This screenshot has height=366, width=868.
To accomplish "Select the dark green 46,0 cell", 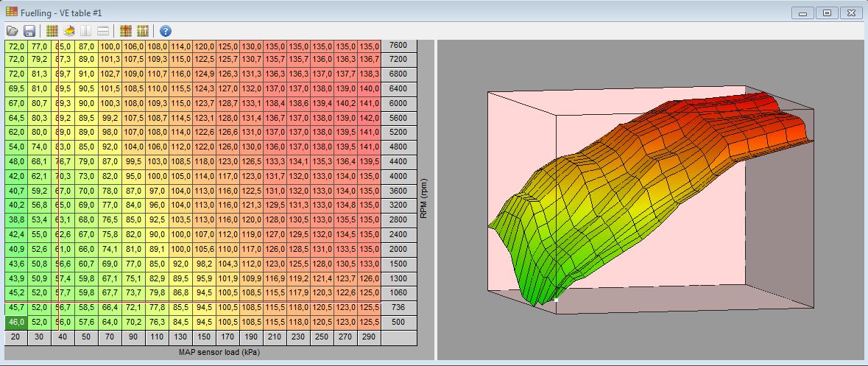I will [x=15, y=323].
